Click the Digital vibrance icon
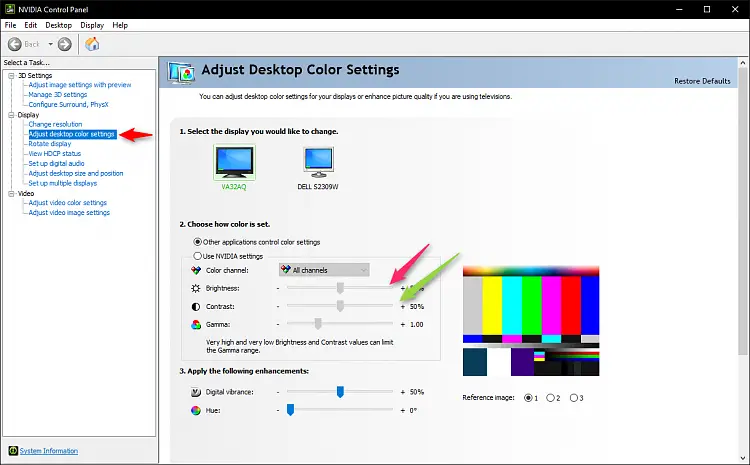The image size is (750, 465). click(x=196, y=392)
